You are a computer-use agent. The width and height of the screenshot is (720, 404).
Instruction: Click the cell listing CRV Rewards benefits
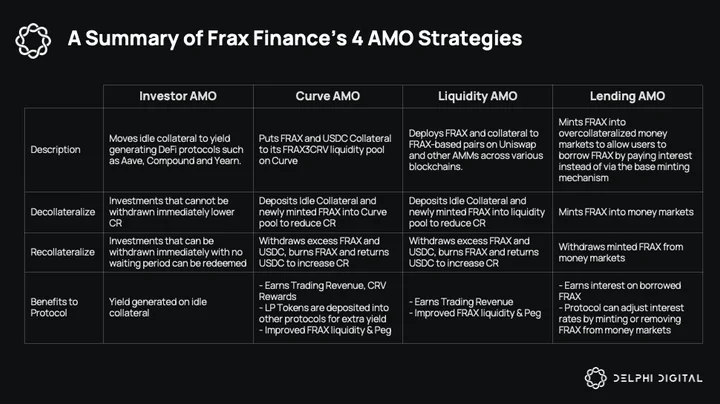[x=328, y=308]
